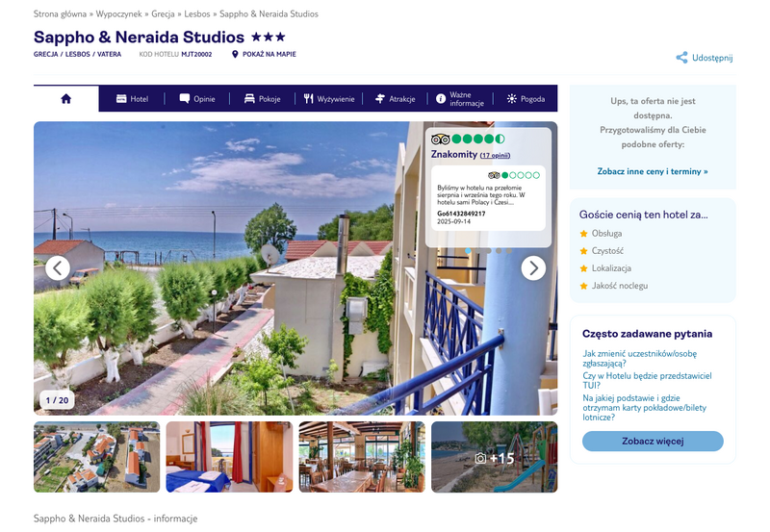Image resolution: width=770 pixels, height=532 pixels.
Task: Switch to the Opinie tab
Action: point(197,99)
